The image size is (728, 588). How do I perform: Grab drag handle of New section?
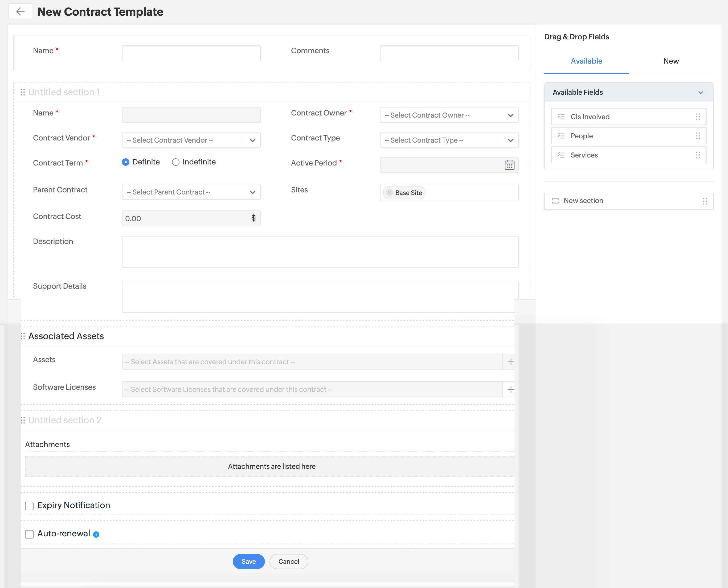[x=705, y=201]
